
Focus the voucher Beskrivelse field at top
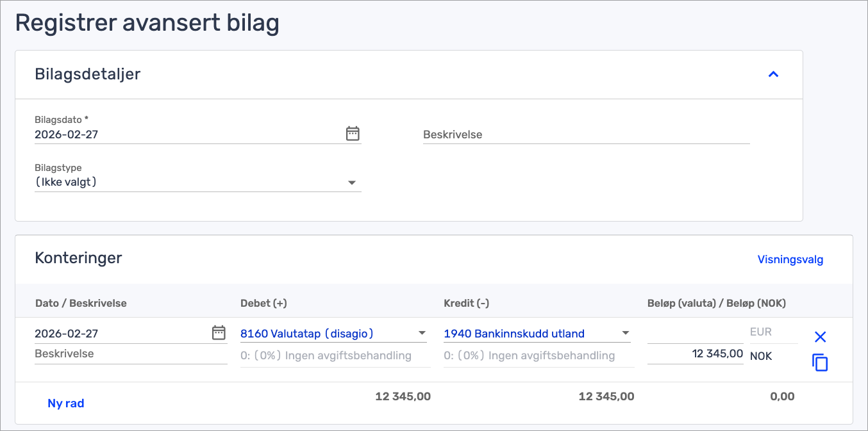click(585, 135)
